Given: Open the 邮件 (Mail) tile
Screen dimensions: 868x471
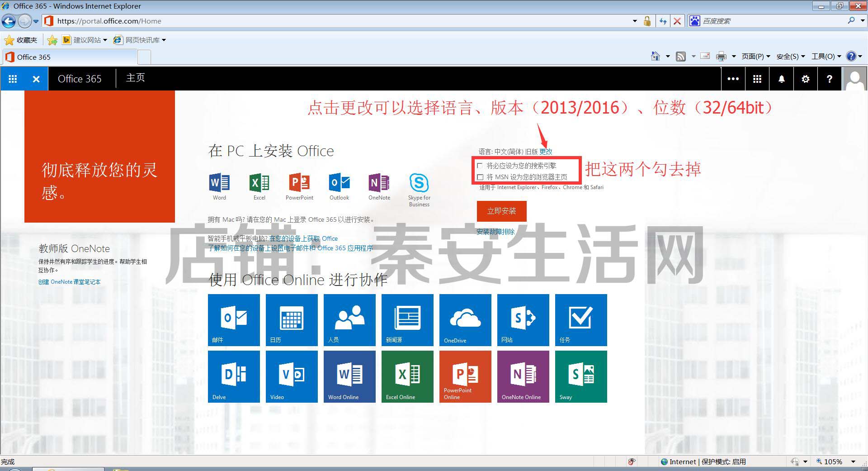Looking at the screenshot, I should click(x=234, y=320).
